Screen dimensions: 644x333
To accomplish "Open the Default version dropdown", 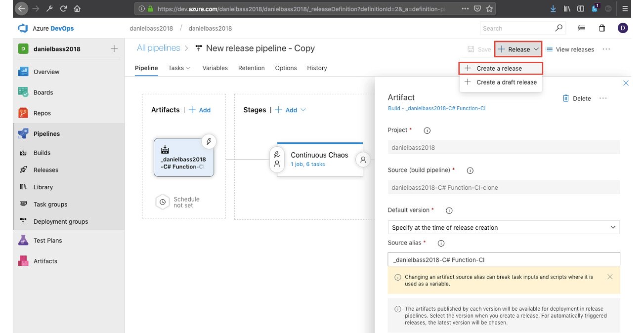I will tap(504, 227).
